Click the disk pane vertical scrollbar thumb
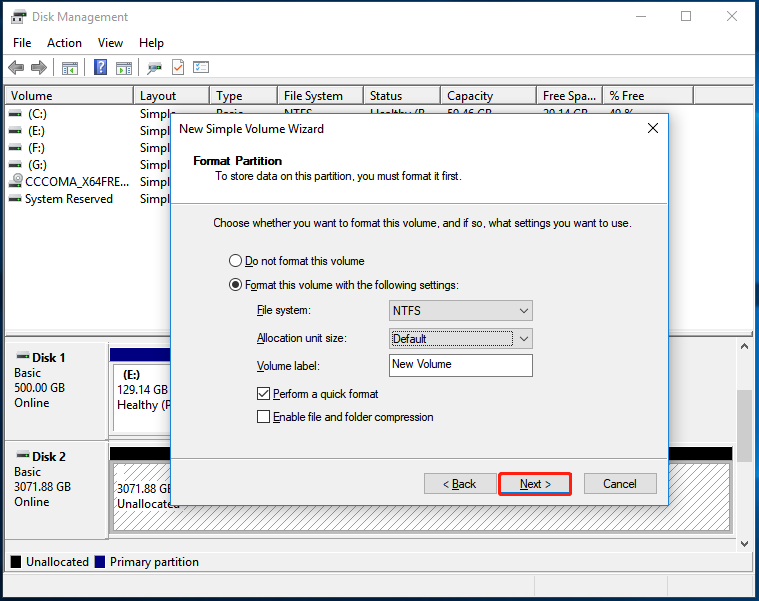 tap(744, 426)
